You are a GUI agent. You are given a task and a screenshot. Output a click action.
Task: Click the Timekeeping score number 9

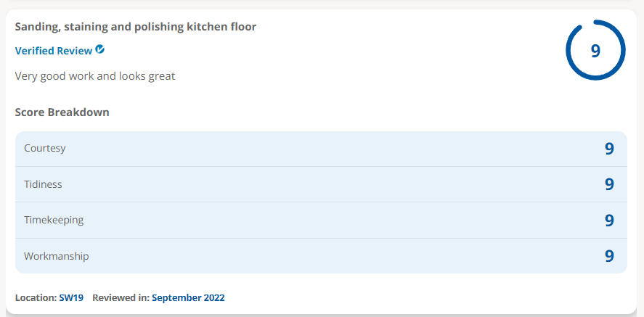[x=609, y=221]
